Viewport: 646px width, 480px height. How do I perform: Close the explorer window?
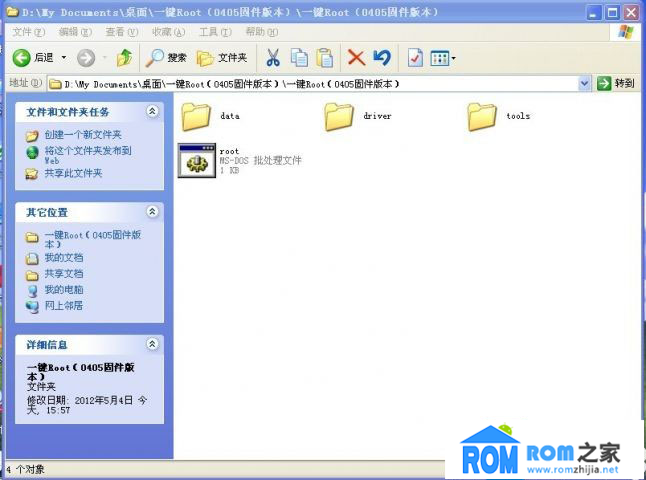click(631, 13)
